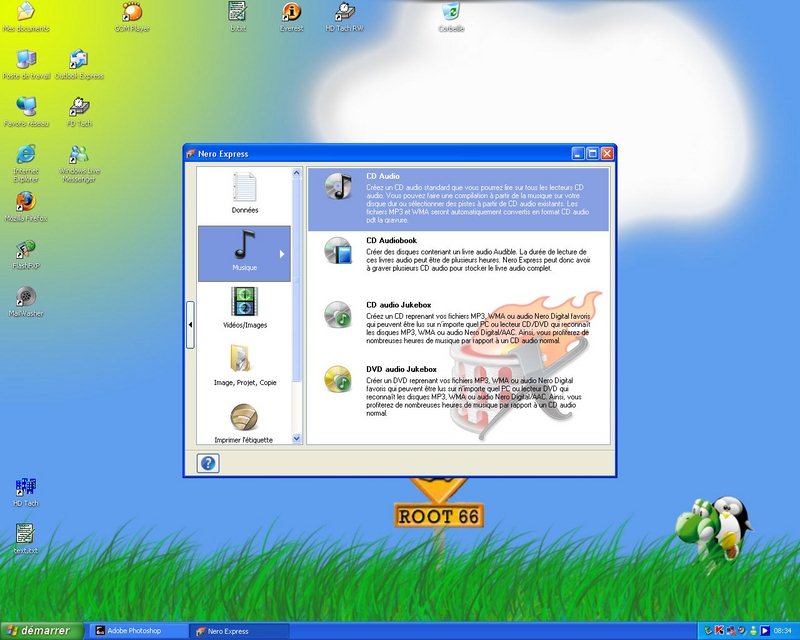The image size is (800, 640).
Task: Click the red Kaspersky K tray icon
Action: [x=719, y=631]
